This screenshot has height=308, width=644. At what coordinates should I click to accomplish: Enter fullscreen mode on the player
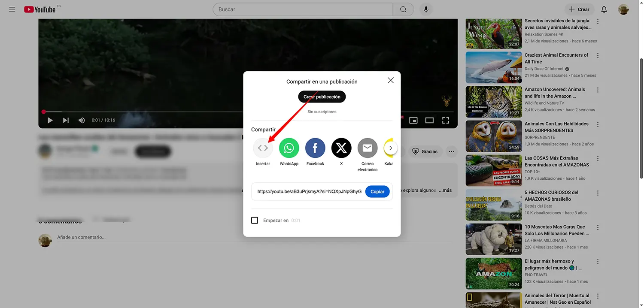point(445,120)
